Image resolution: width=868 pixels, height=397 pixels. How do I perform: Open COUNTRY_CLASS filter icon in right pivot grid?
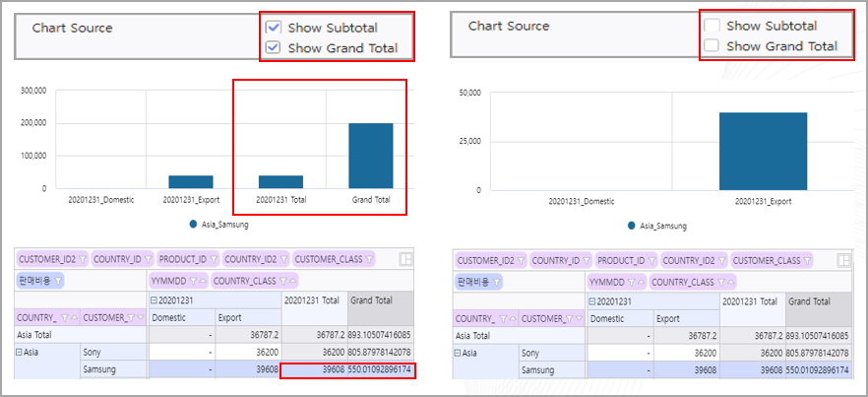point(721,282)
